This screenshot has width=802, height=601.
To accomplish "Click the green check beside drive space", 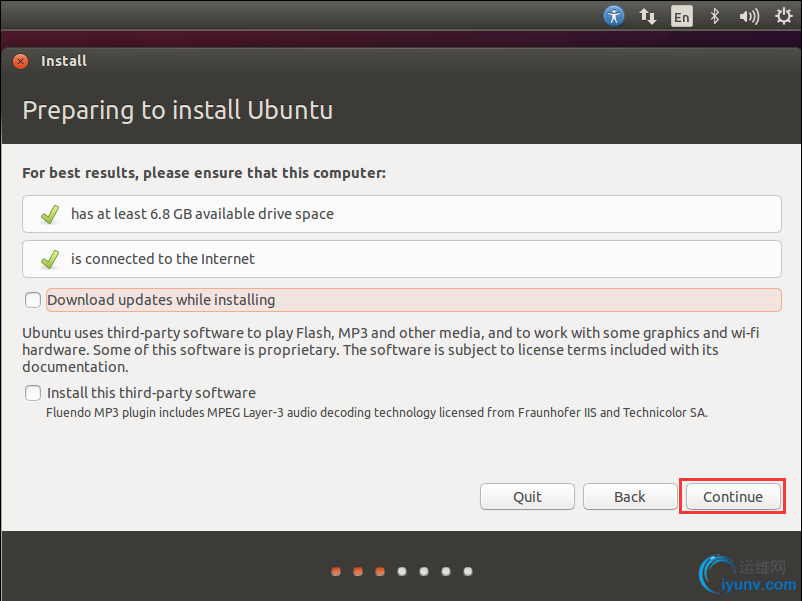I will click(50, 214).
